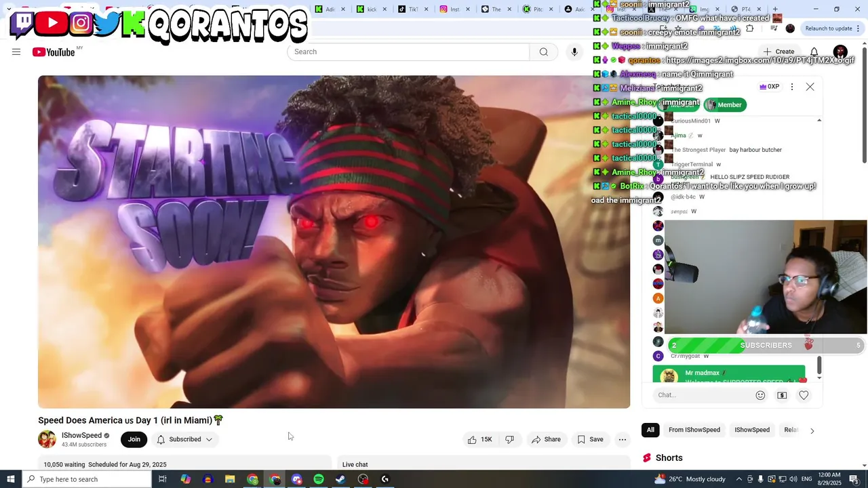Open account avatar menu in YouTube header
Viewport: 868px width, 488px height.
[x=840, y=52]
